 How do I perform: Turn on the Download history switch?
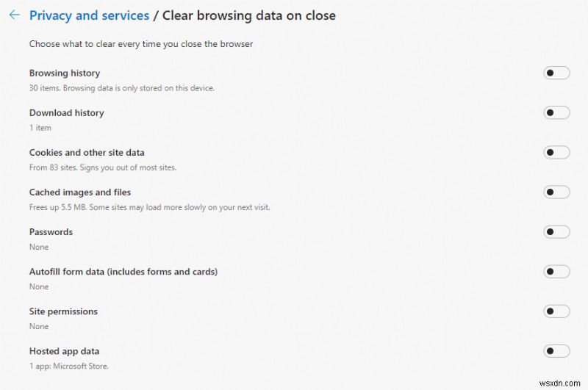(x=556, y=112)
